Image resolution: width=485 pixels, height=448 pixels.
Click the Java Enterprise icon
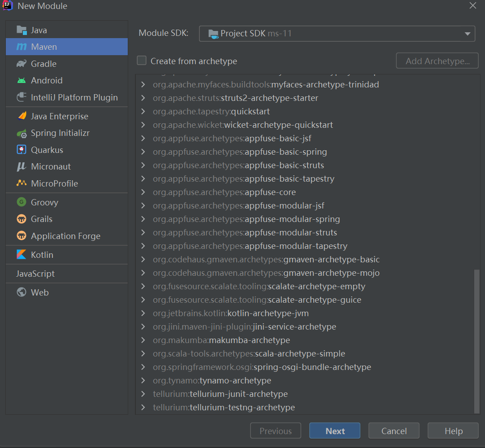pyautogui.click(x=22, y=116)
